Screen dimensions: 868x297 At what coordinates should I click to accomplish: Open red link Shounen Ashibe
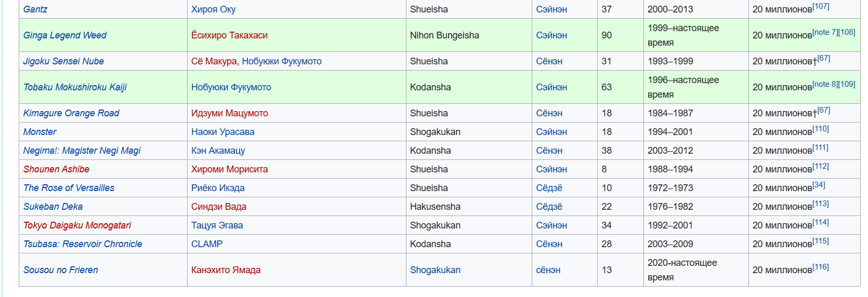coord(56,169)
